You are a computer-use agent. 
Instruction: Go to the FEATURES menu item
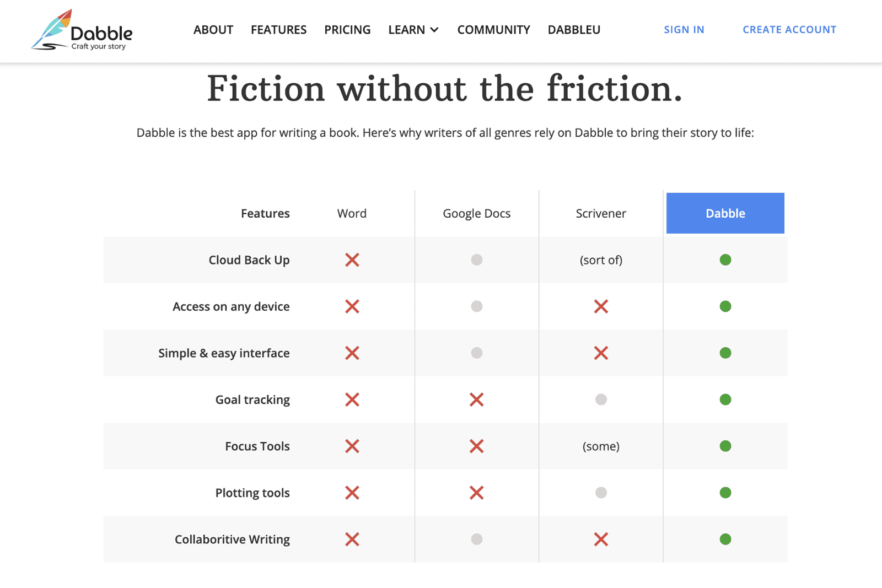(278, 30)
